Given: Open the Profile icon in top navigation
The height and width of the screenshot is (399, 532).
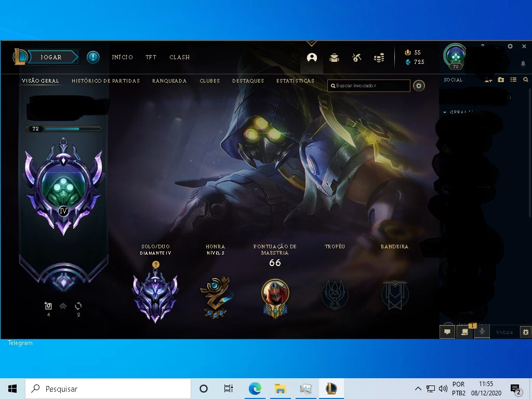Looking at the screenshot, I should point(312,58).
